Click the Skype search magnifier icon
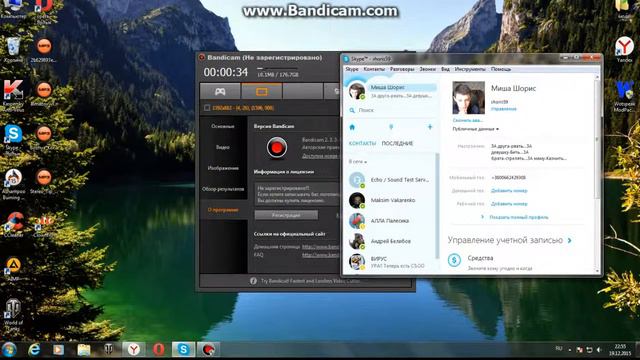640x360 pixels. [352, 110]
